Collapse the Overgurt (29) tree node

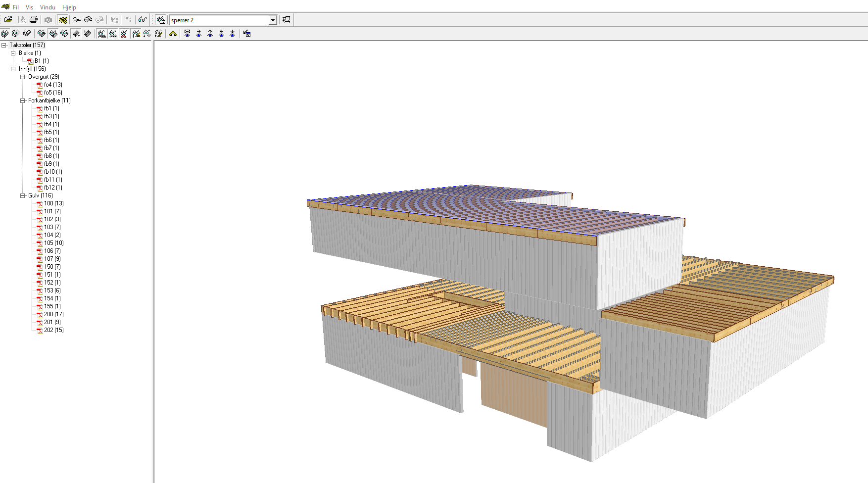coord(22,77)
